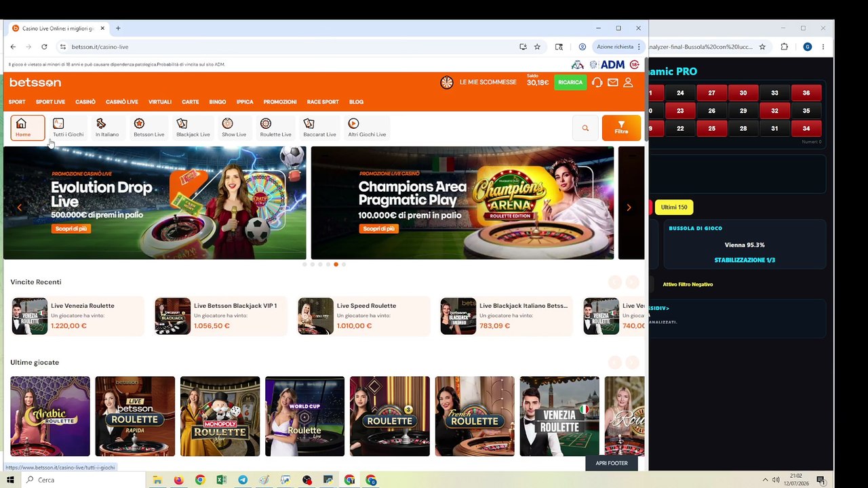Bookmark the analyzer page with star
Viewport: 868px width, 488px height.
762,47
